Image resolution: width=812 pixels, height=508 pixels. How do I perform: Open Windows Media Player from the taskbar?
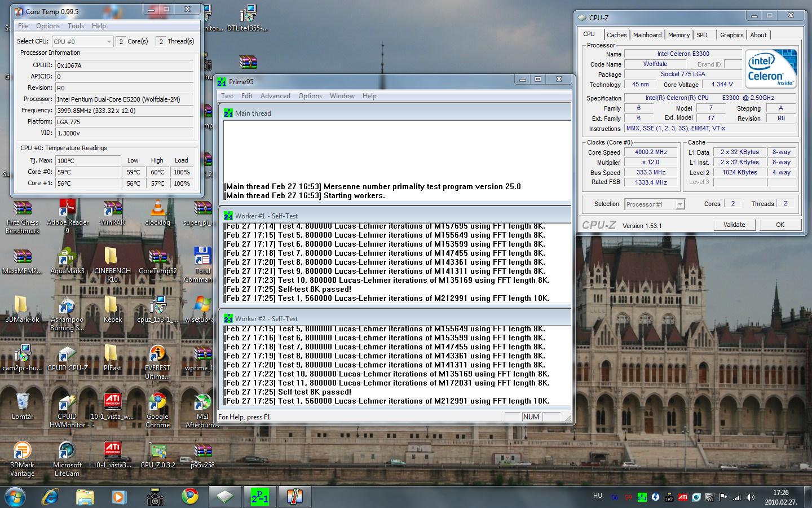[119, 497]
